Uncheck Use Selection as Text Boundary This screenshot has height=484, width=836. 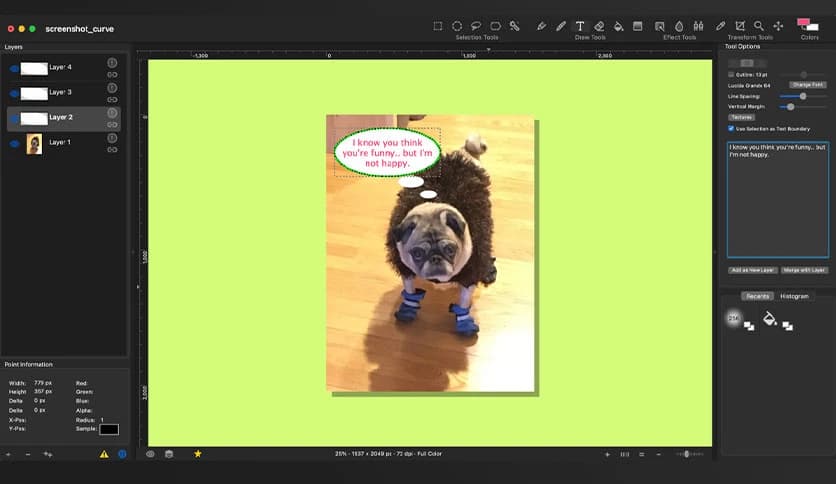click(x=731, y=128)
